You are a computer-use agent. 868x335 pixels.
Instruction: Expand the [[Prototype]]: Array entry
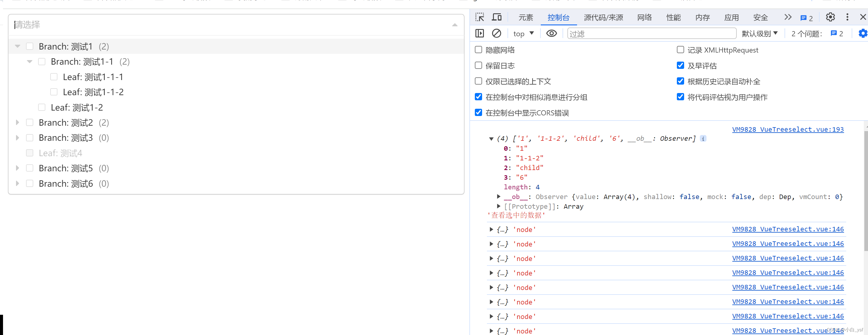pyautogui.click(x=498, y=206)
